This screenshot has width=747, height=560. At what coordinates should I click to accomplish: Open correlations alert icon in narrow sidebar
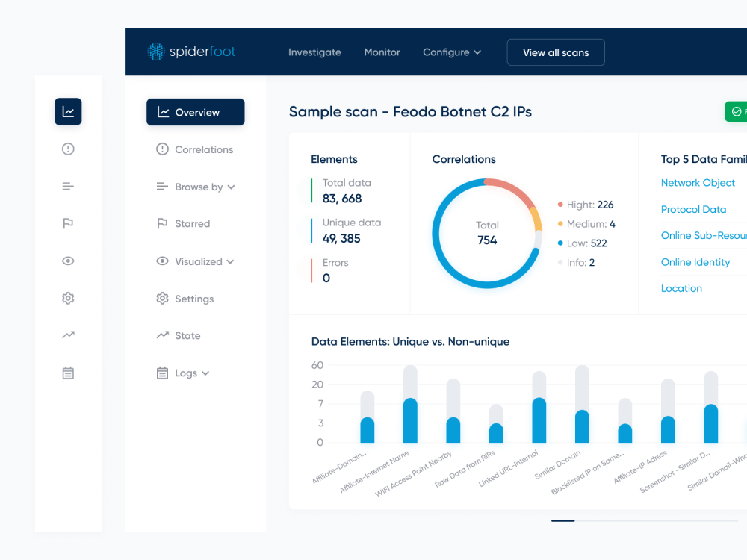68,149
